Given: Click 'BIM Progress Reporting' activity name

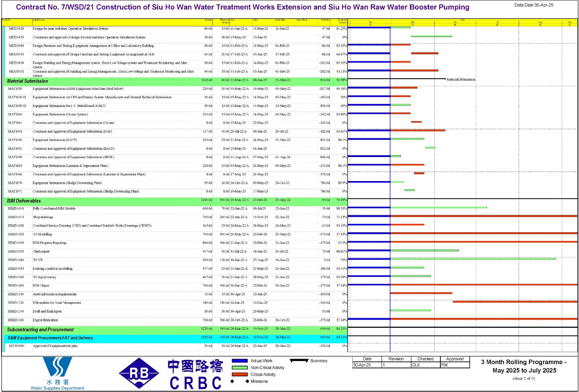Looking at the screenshot, I should tap(50, 243).
